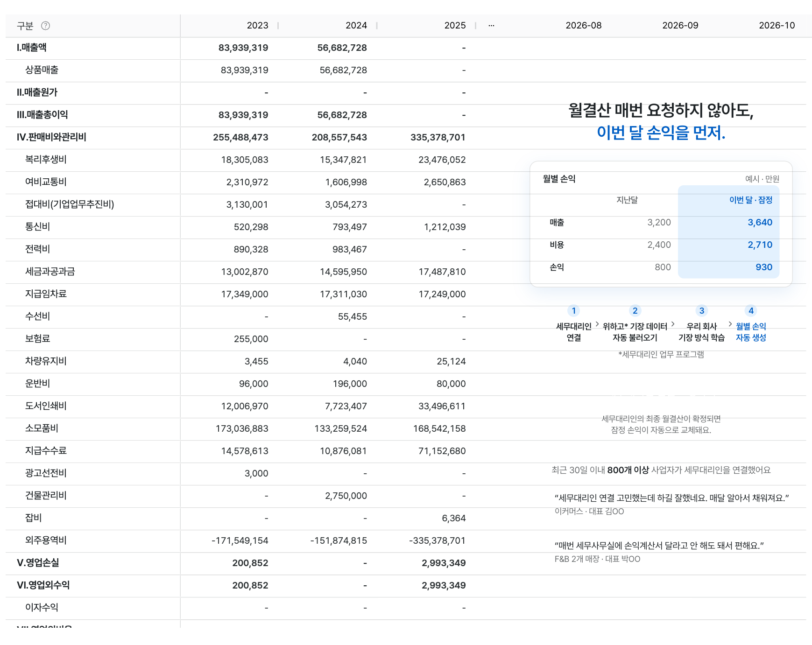
Task: Click the provisional profit value 930
Action: [764, 267]
